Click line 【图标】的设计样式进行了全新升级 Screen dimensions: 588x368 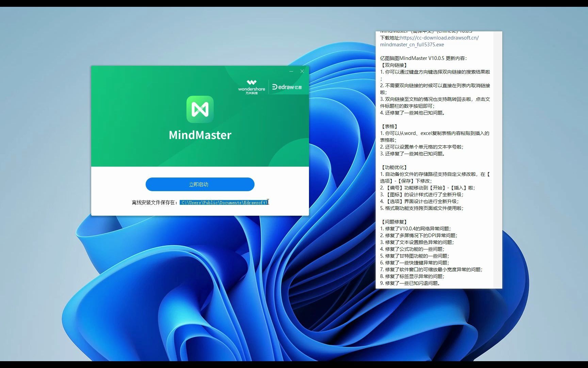click(x=422, y=195)
